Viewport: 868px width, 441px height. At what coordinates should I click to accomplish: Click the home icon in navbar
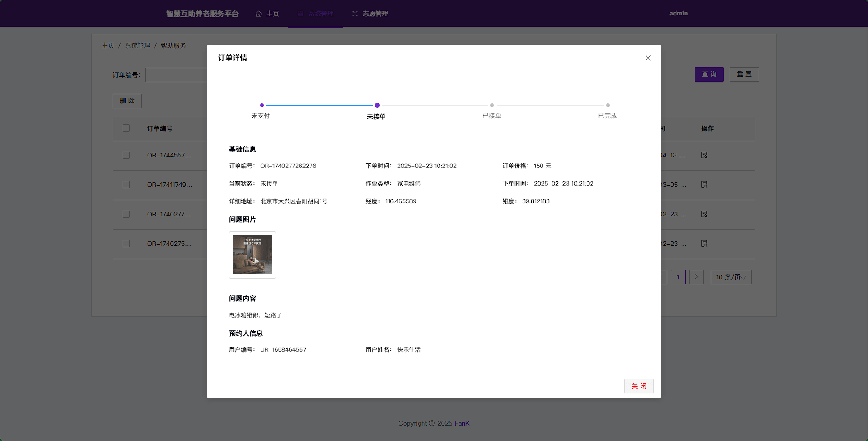pyautogui.click(x=259, y=14)
